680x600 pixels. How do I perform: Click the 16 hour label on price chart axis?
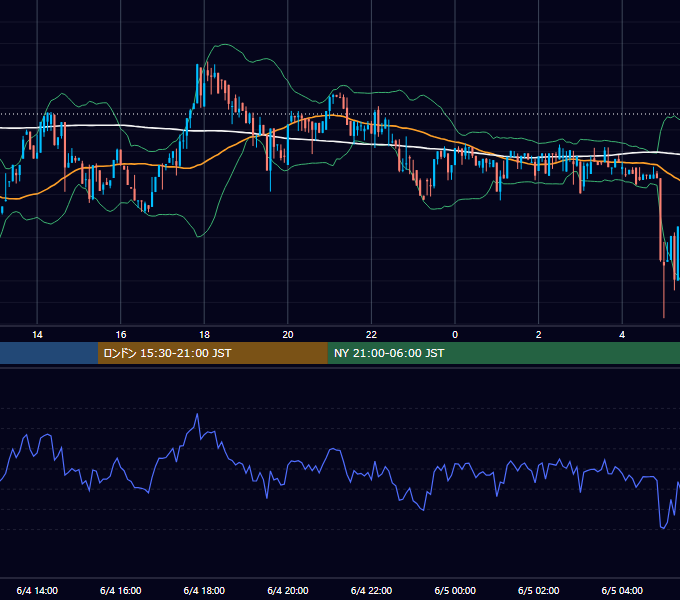tap(121, 335)
